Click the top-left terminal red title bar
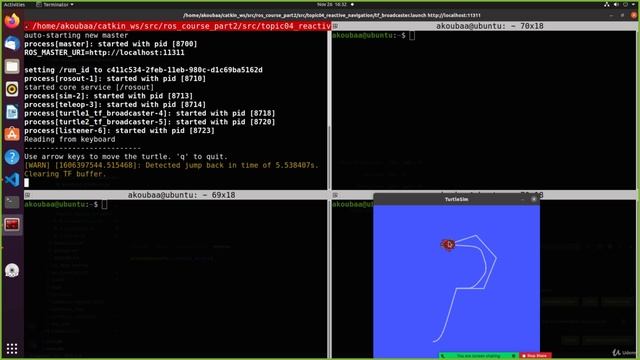Viewport: 640px width, 360px height. click(x=177, y=26)
